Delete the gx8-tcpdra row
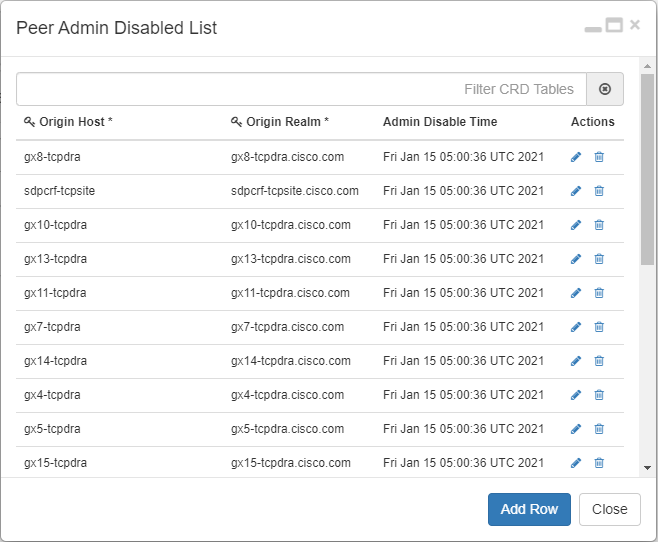658x542 pixels. point(599,157)
